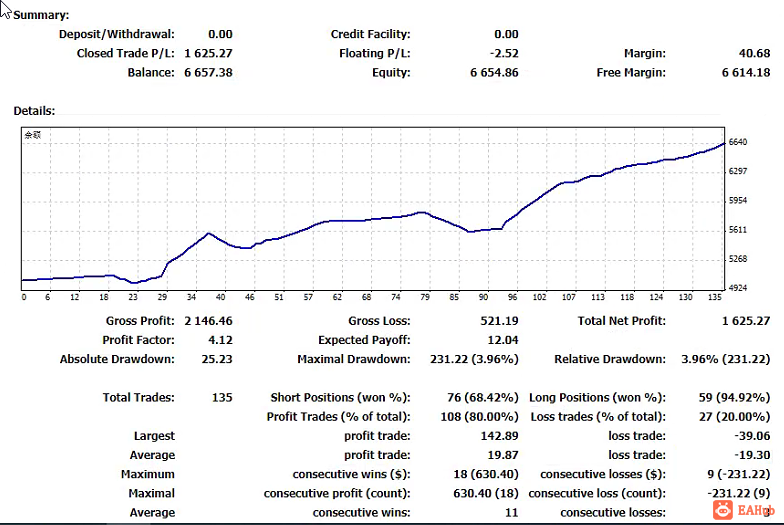Select consecutive losses value 9 (-231.22)
Image resolution: width=784 pixels, height=525 pixels.
point(738,474)
